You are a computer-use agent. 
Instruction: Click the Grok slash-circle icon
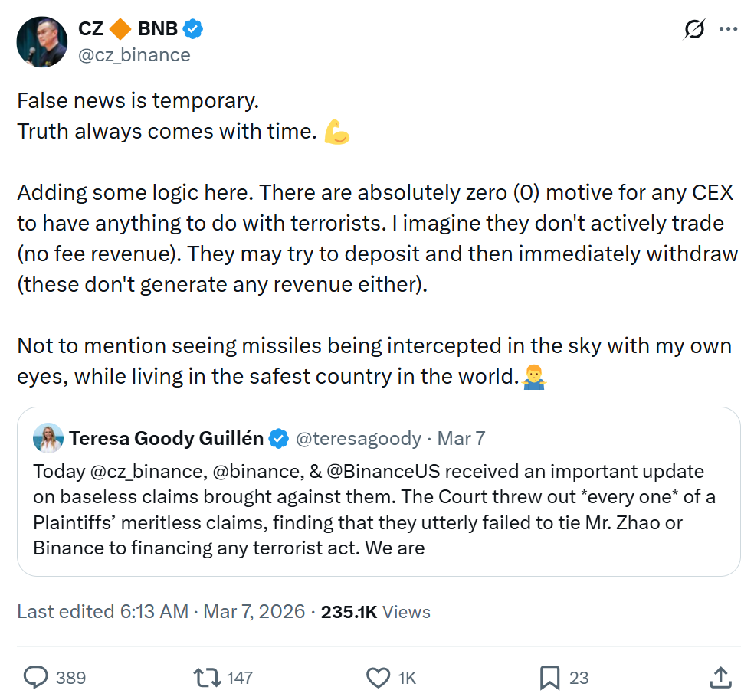694,30
